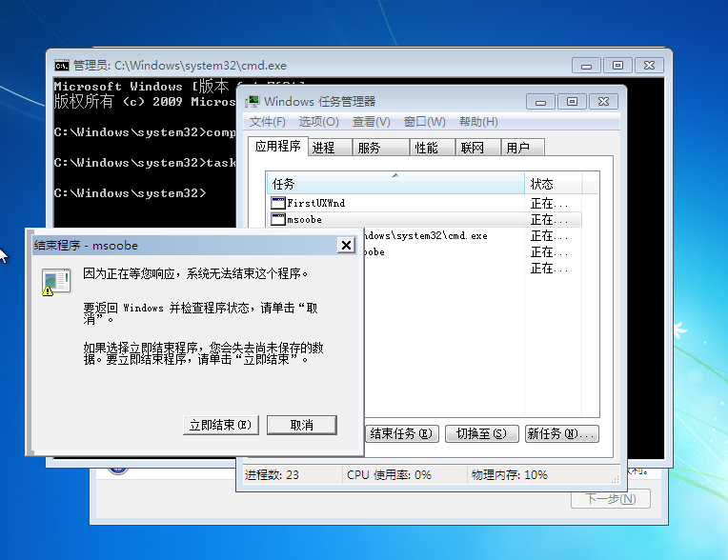This screenshot has height=560, width=728.
Task: Switch to the 性能 tab
Action: tap(432, 148)
